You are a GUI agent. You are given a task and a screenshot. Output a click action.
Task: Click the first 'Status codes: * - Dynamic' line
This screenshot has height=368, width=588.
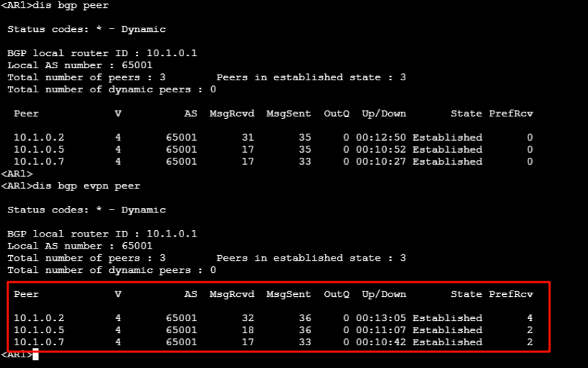pyautogui.click(x=86, y=30)
